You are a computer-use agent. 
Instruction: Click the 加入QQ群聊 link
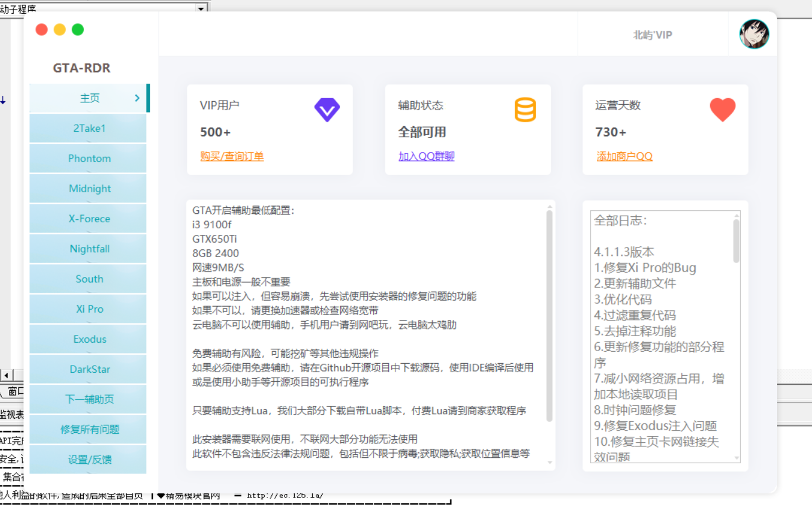coord(426,157)
